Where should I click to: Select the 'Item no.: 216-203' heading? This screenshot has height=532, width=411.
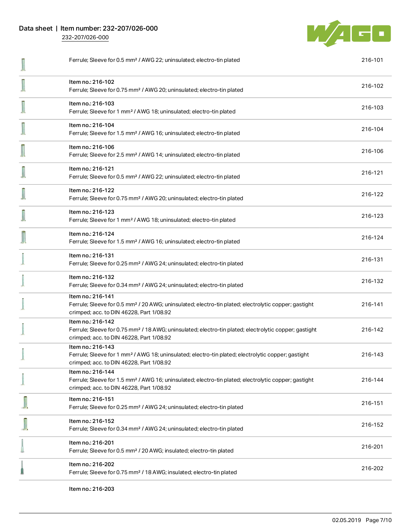[91, 489]
